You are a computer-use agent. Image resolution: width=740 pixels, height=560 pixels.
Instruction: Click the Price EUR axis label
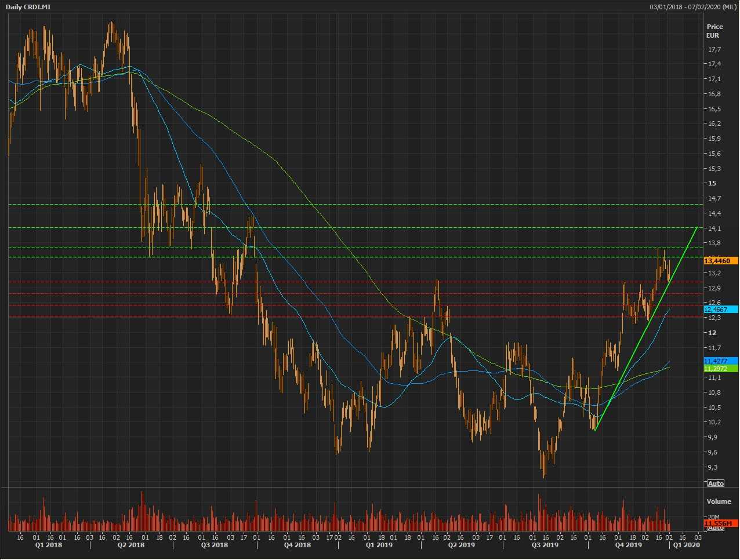pos(714,31)
